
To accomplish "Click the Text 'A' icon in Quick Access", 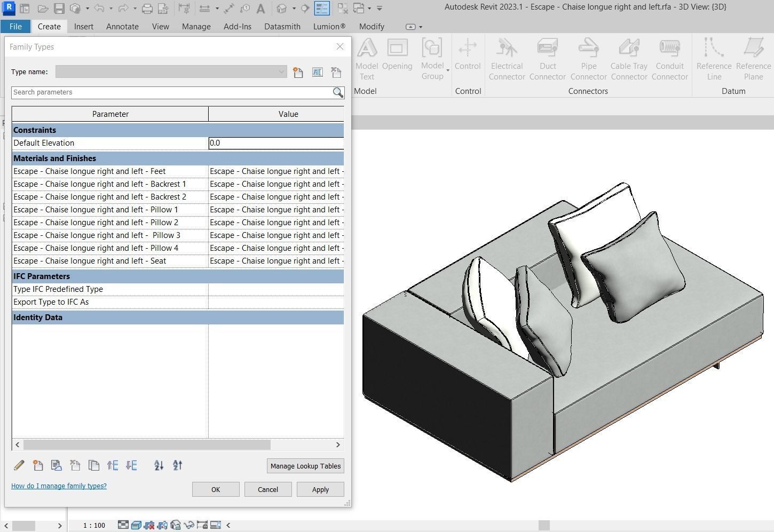I will pyautogui.click(x=260, y=9).
